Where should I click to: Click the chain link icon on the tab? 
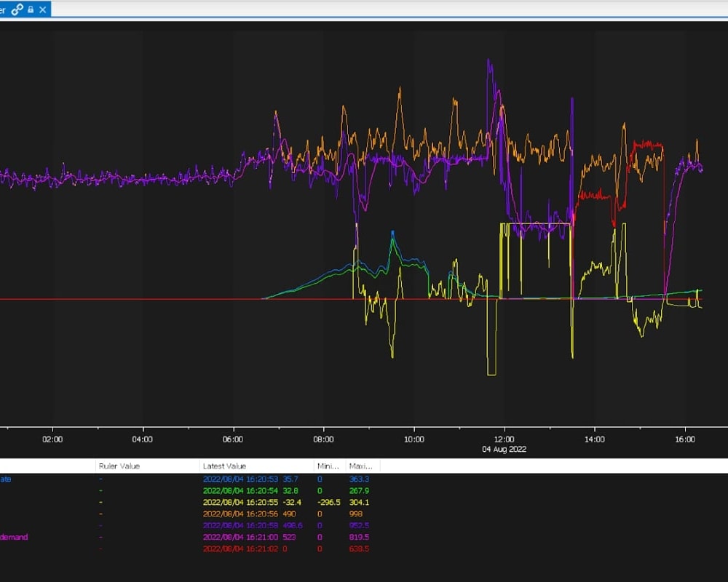pos(17,9)
